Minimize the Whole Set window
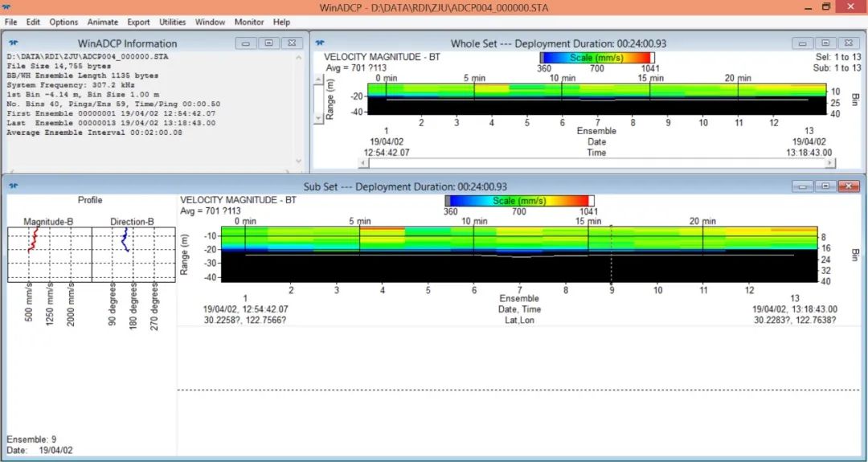The image size is (868, 462). 801,43
